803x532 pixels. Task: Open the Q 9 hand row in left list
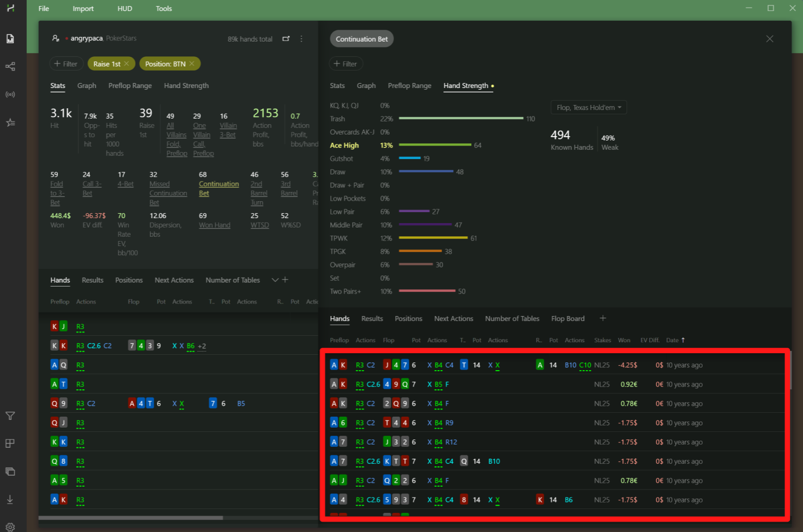178,404
